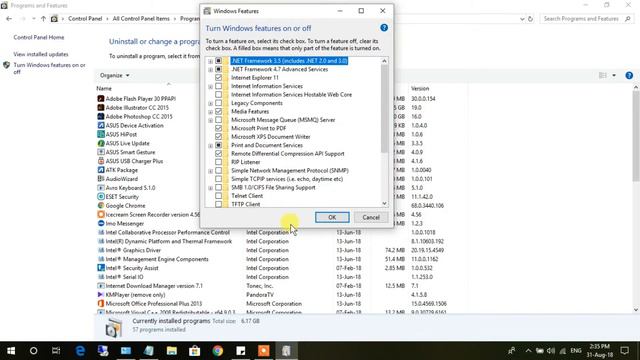Open Task View on taskbar
This screenshot has height=360, width=640.
coord(56,351)
